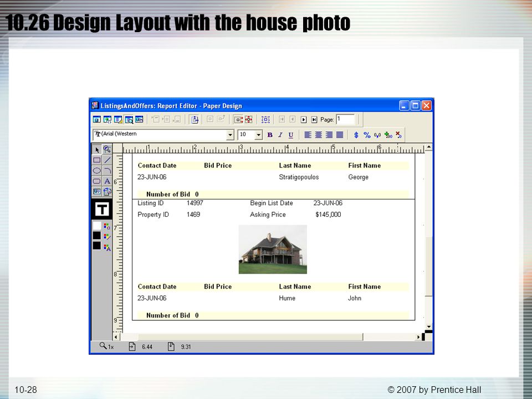Choose the line drawing tool
Screen dimensions: 532x399
point(107,160)
